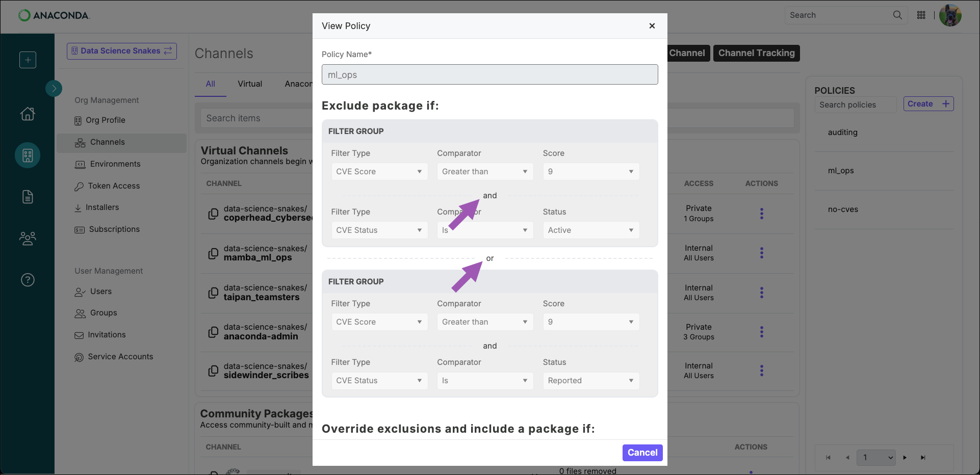The height and width of the screenshot is (475, 980).
Task: Open Invitations under User Management
Action: coord(100,335)
